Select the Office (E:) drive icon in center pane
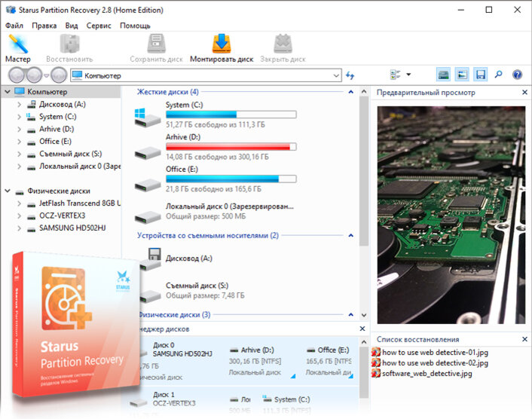 147,185
